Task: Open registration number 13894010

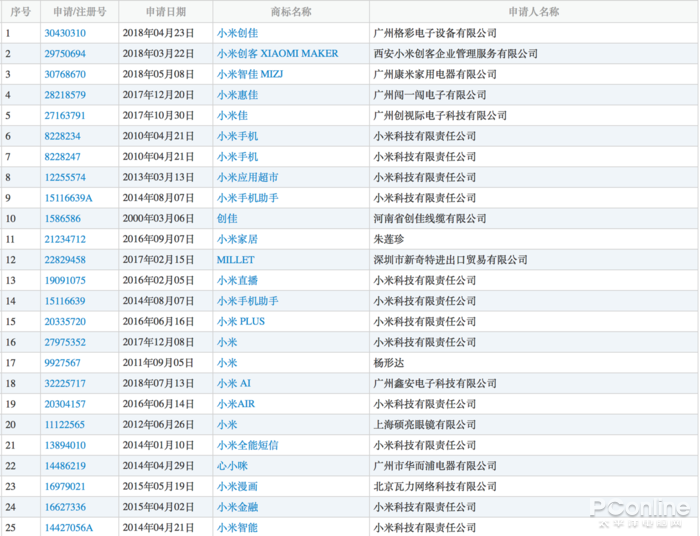Action: 65,445
